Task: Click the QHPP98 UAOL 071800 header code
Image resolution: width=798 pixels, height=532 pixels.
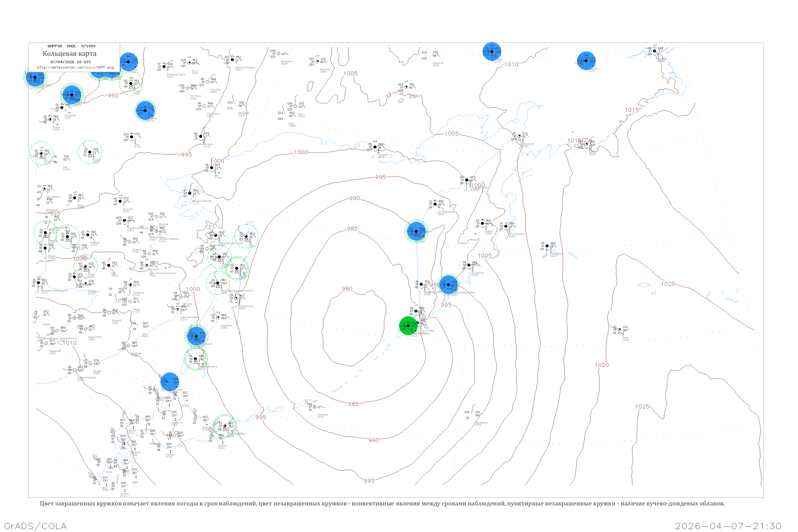Action: click(72, 46)
